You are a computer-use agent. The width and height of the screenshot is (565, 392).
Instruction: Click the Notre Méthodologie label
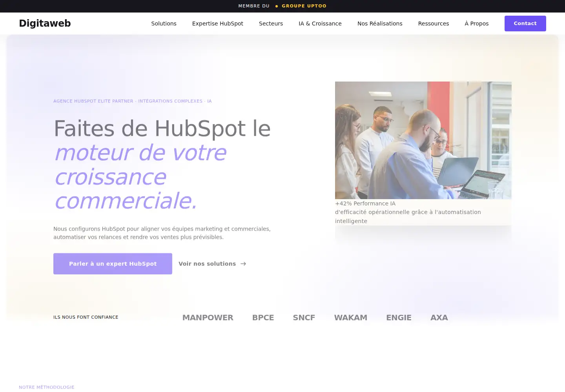tap(47, 387)
